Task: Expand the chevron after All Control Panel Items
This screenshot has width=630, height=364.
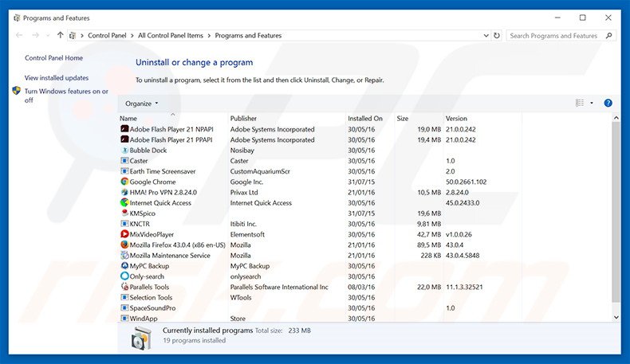Action: click(209, 35)
